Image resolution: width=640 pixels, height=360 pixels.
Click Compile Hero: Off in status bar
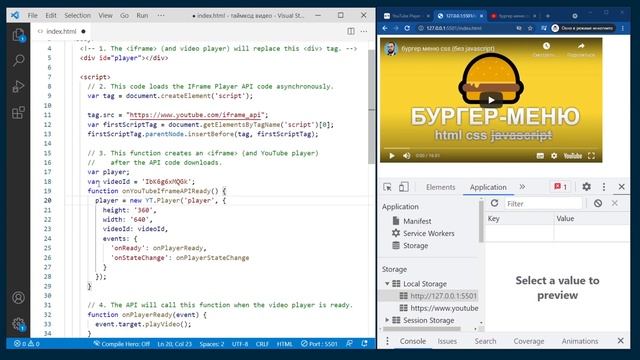click(121, 344)
